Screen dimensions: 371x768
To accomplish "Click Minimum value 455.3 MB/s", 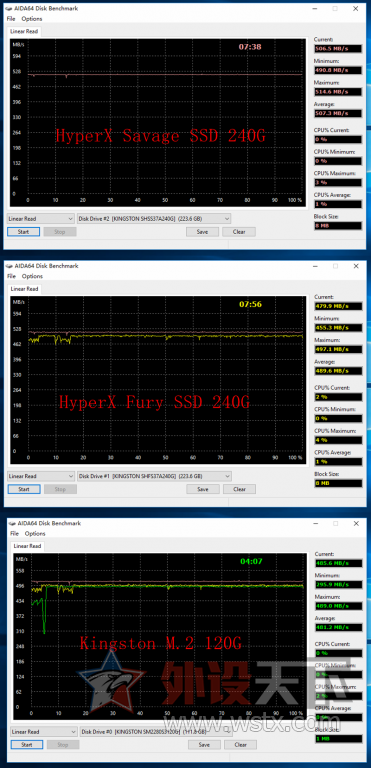I will [x=338, y=328].
